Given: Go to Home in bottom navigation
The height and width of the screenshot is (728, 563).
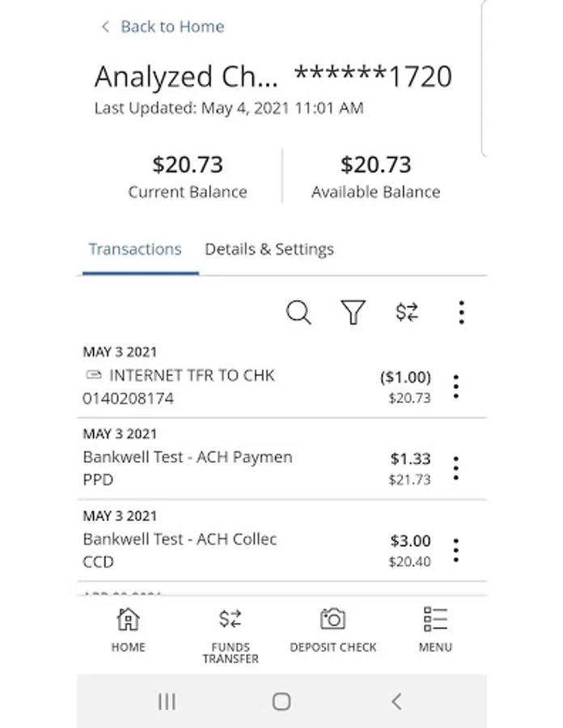Looking at the screenshot, I should [128, 629].
